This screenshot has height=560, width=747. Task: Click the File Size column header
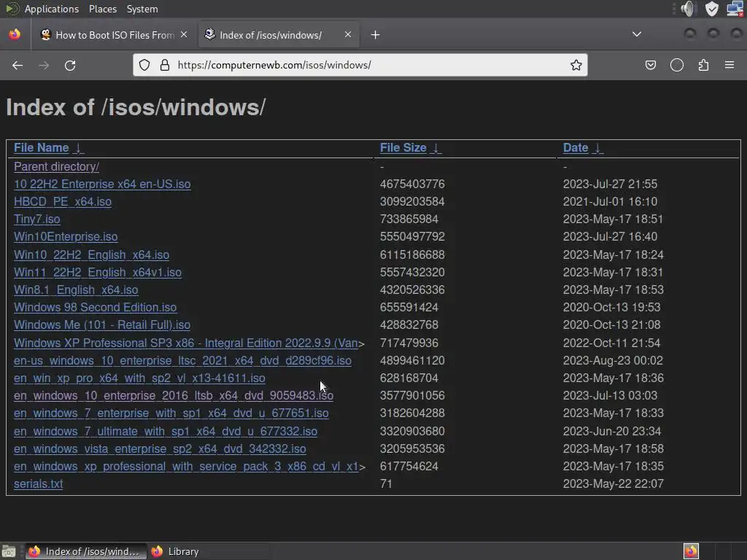(x=403, y=147)
